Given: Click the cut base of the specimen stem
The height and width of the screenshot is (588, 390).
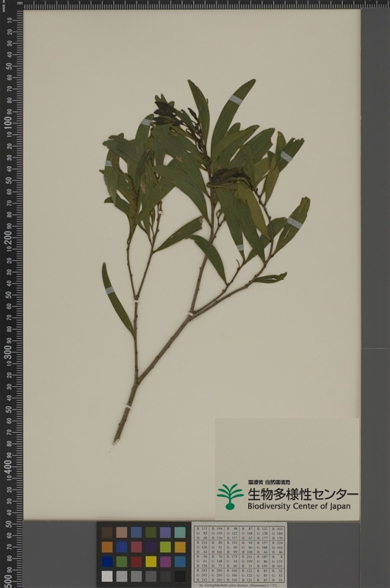Looking at the screenshot, I should (115, 442).
